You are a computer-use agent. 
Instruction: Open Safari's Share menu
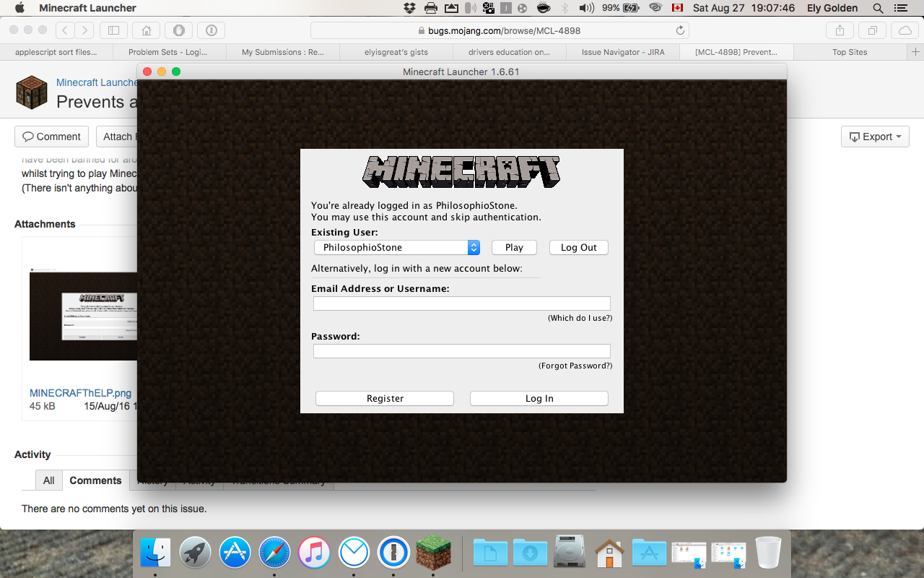[x=840, y=30]
